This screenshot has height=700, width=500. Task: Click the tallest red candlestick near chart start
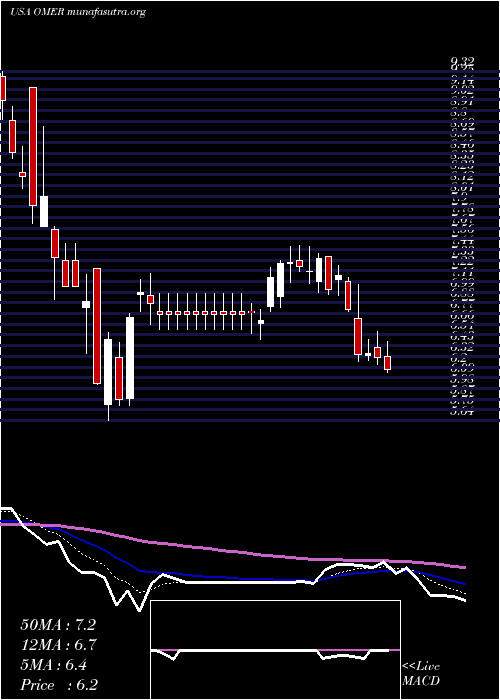tap(33, 146)
